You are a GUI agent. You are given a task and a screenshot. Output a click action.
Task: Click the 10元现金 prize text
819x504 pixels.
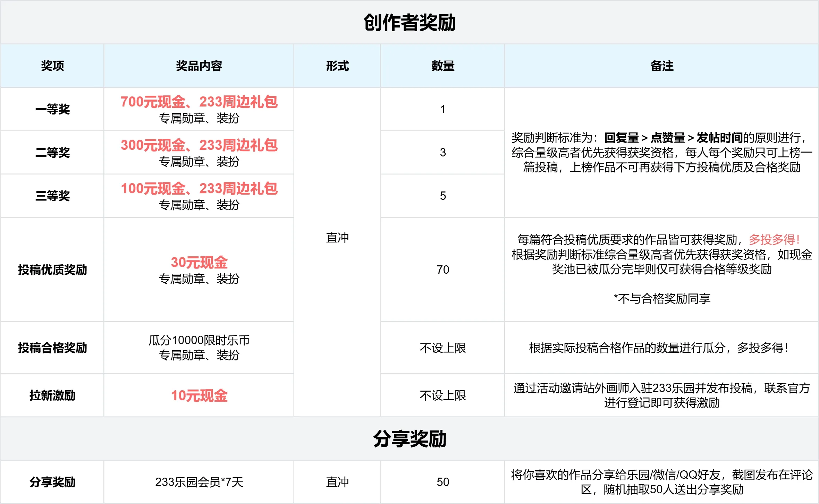click(199, 396)
